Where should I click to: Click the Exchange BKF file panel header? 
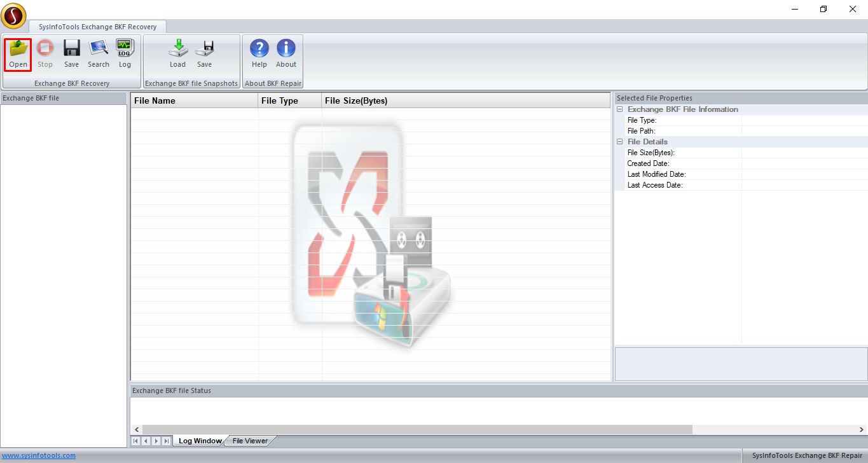64,98
